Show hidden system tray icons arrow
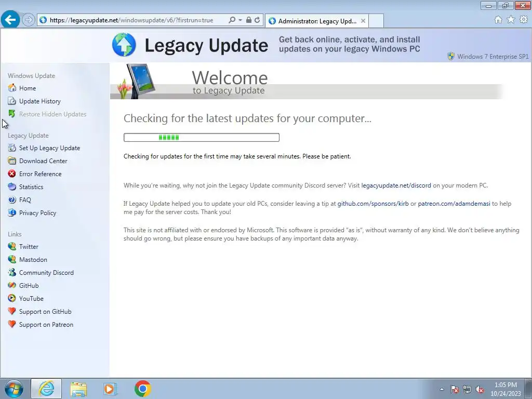The image size is (532, 399). (442, 389)
